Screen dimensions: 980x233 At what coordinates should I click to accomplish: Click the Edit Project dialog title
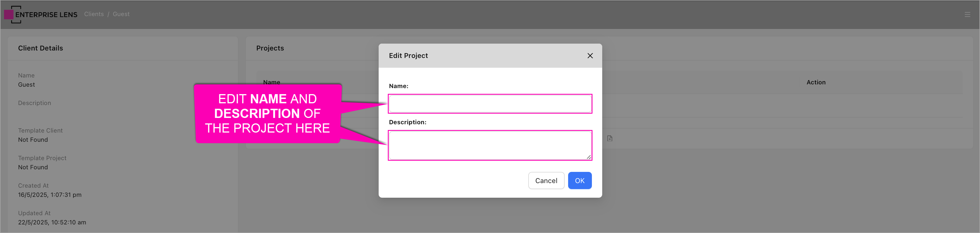tap(408, 56)
